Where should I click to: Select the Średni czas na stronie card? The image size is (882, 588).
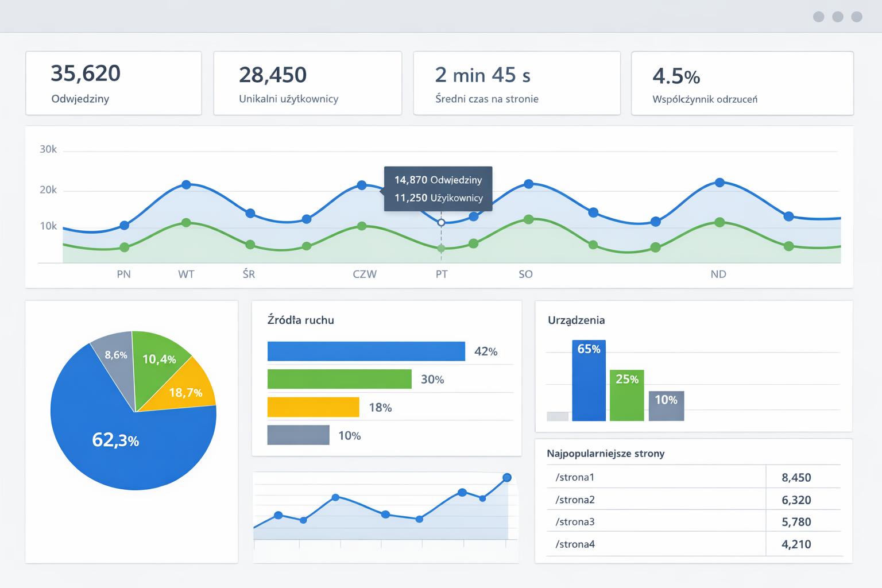pyautogui.click(x=517, y=83)
